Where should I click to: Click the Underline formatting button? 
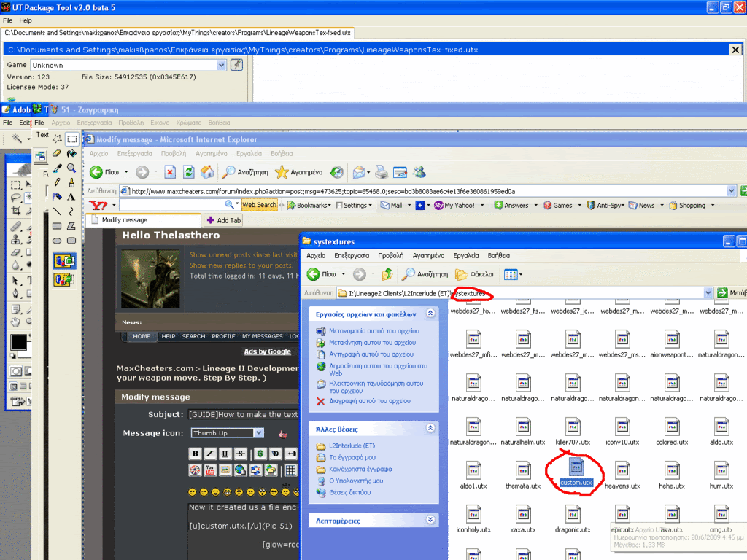pos(224,454)
